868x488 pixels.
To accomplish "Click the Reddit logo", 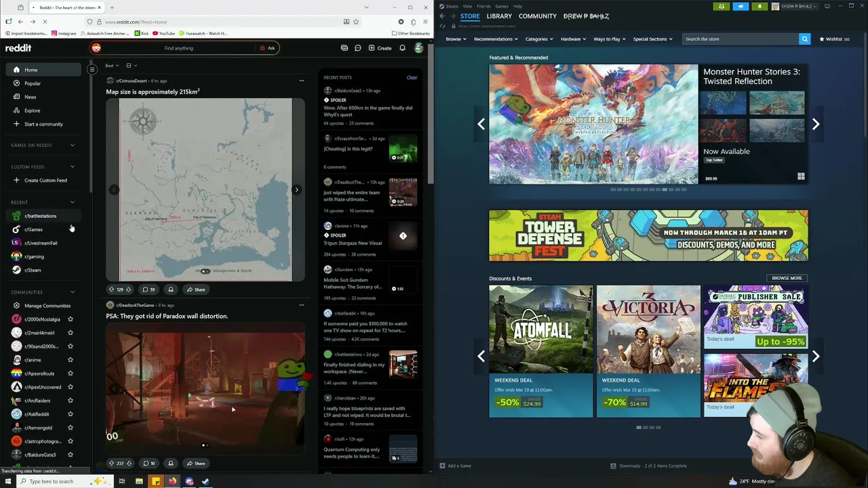I will point(18,48).
